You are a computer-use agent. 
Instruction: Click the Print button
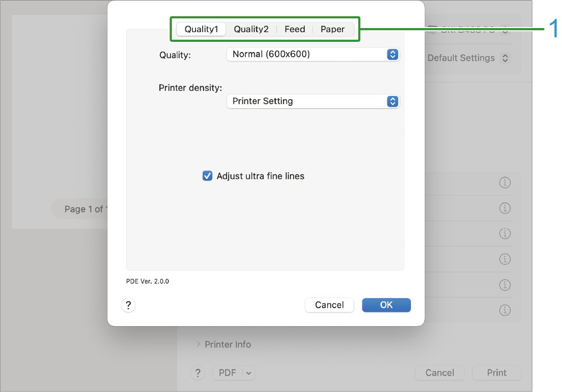(x=497, y=373)
